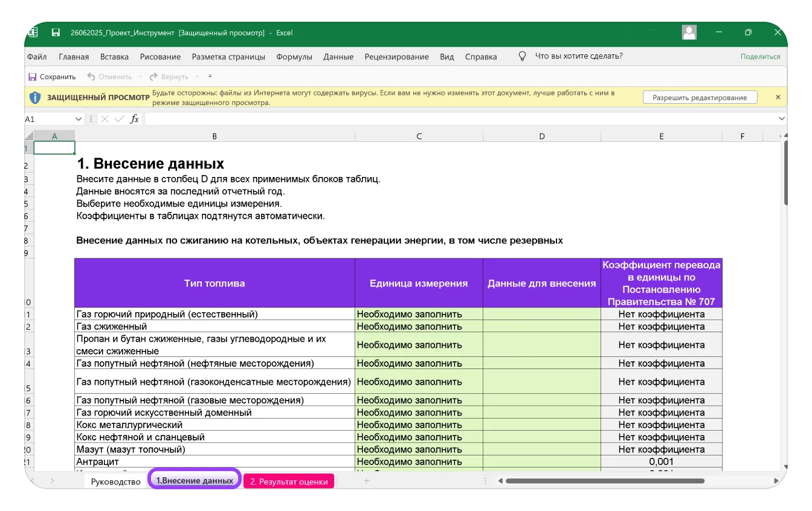The width and height of the screenshot is (812, 511).
Task: Click the Excel logo in title bar
Action: (x=33, y=32)
